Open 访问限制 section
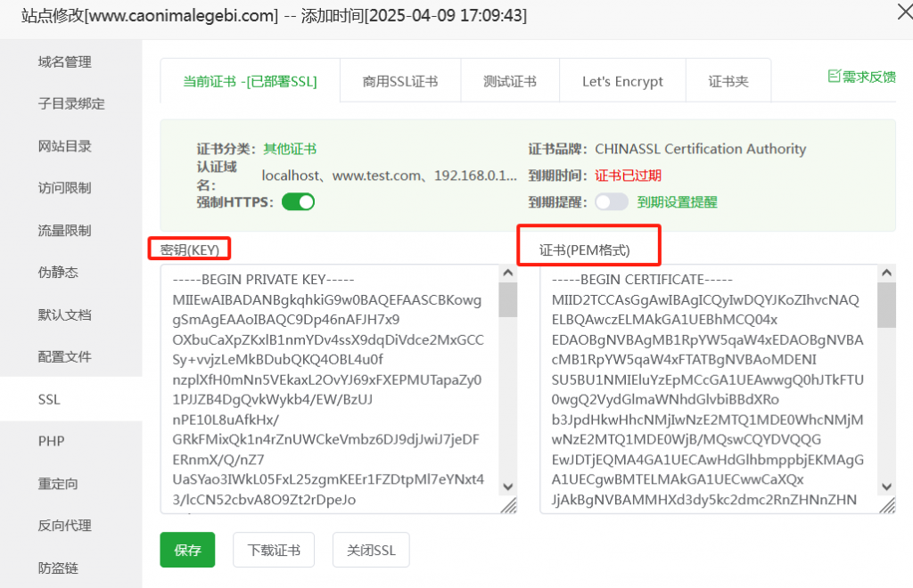The height and width of the screenshot is (588, 913). (x=64, y=189)
